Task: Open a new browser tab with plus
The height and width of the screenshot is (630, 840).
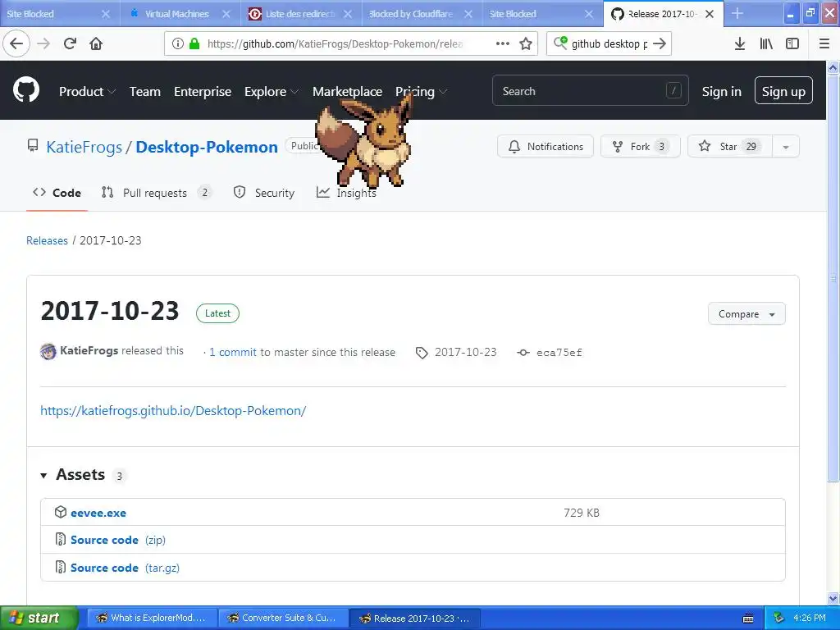Action: [x=737, y=13]
